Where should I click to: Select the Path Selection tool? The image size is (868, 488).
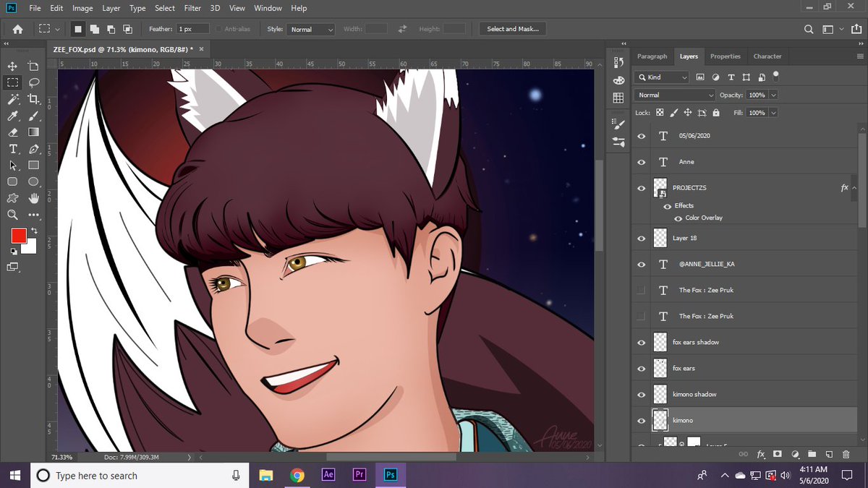tap(12, 166)
